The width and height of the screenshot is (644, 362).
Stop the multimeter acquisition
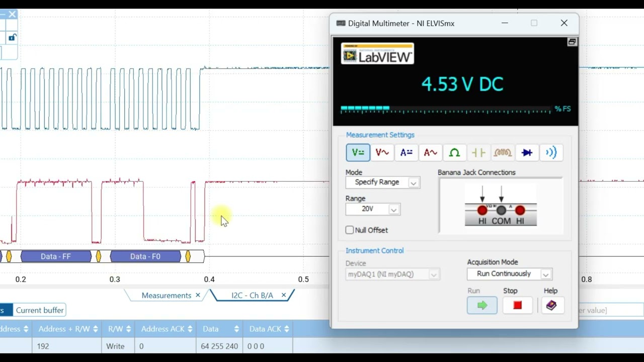coord(517,305)
